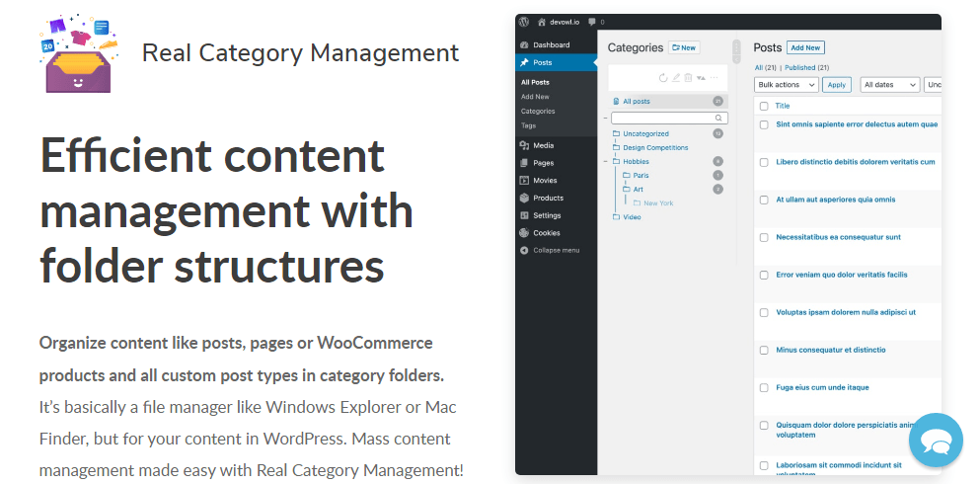The height and width of the screenshot is (484, 980).
Task: Click the Apply button
Action: pyautogui.click(x=836, y=85)
